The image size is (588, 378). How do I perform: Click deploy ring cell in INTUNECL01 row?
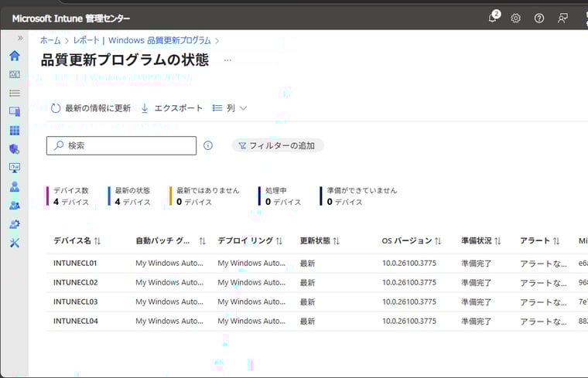251,263
